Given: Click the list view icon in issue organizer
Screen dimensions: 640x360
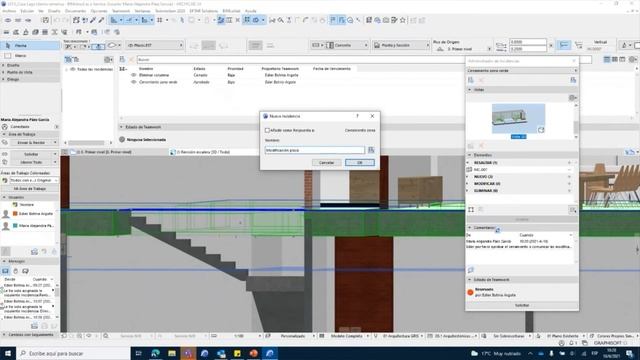Looking at the screenshot, I should (607, 60).
